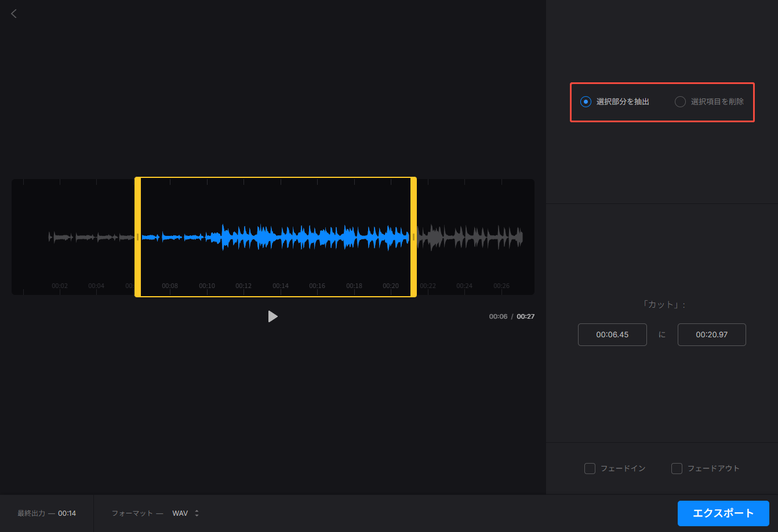Image resolution: width=778 pixels, height=532 pixels.
Task: Enable the フェードイン checkbox
Action: point(590,468)
